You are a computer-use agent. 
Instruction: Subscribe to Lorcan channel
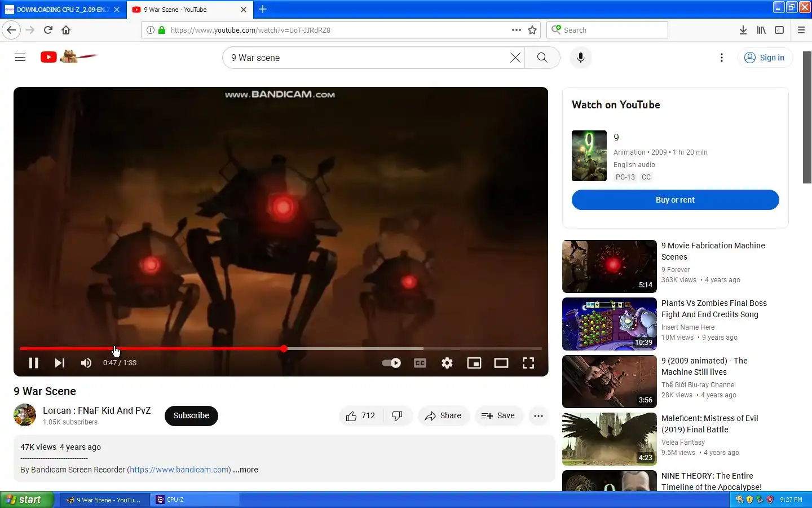191,416
